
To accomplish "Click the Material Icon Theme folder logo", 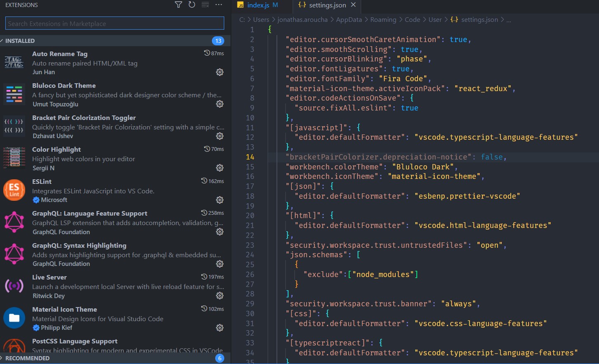I will coord(14,318).
